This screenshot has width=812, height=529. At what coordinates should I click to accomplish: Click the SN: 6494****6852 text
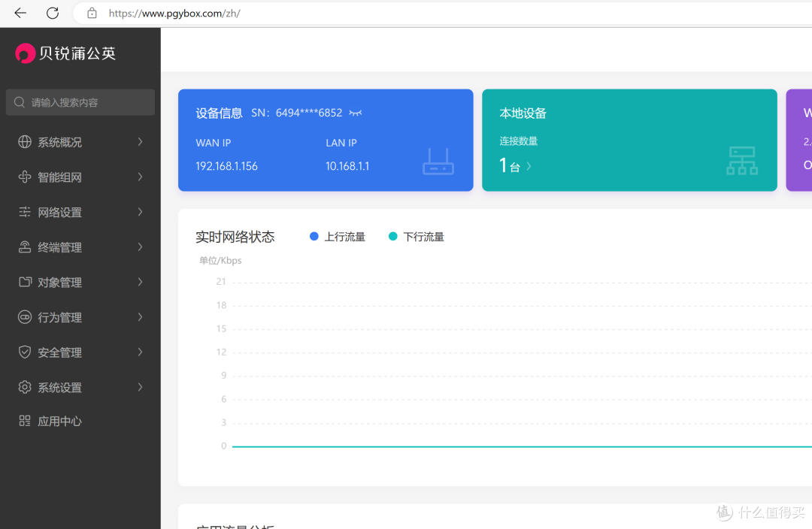click(x=297, y=113)
